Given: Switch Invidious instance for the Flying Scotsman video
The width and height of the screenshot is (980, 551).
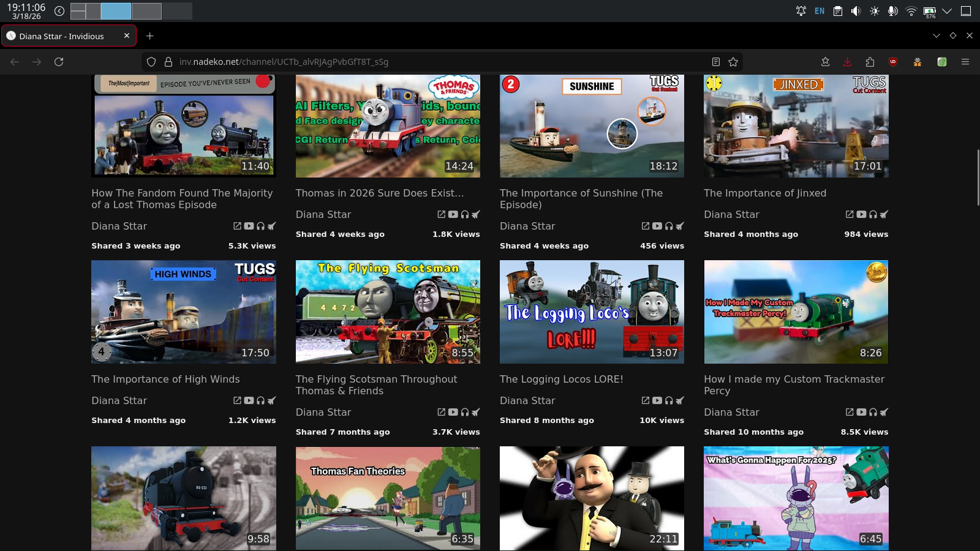Looking at the screenshot, I should click(476, 412).
